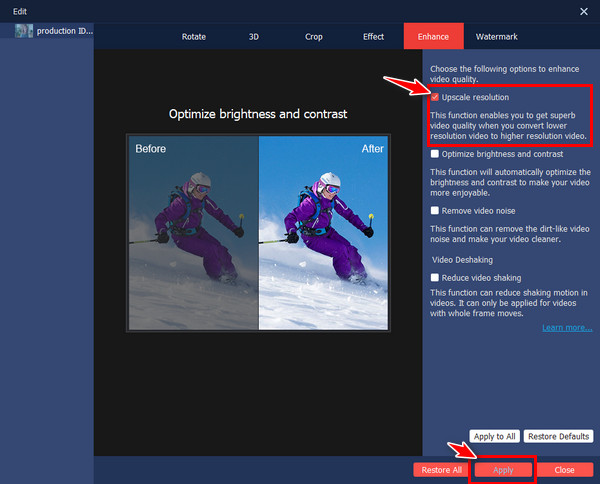Uncheck the Upscale resolution checkbox
This screenshot has width=600, height=484.
coord(434,98)
